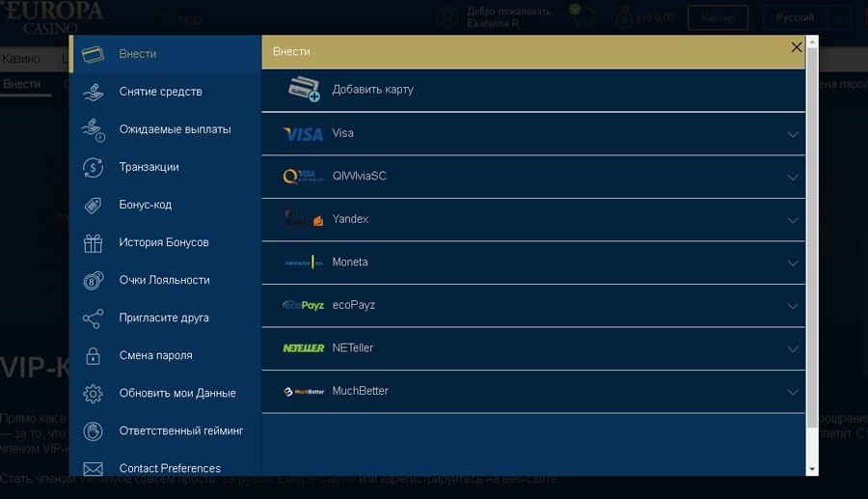Expand the NETeller payment chevron
868x499 pixels.
(x=793, y=348)
